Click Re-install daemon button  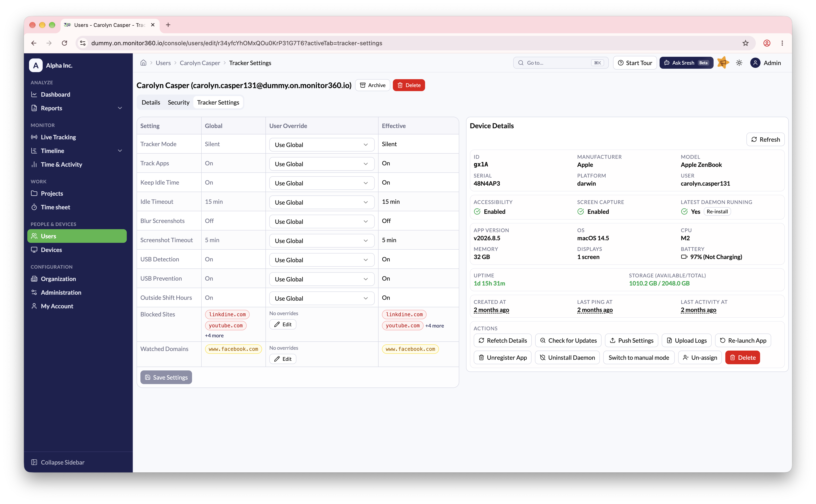click(x=717, y=211)
